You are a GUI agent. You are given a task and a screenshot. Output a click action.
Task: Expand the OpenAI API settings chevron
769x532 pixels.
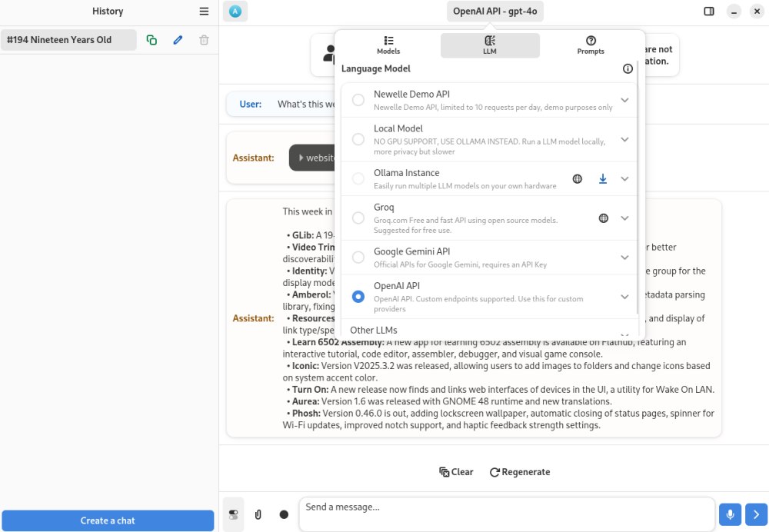coord(624,297)
